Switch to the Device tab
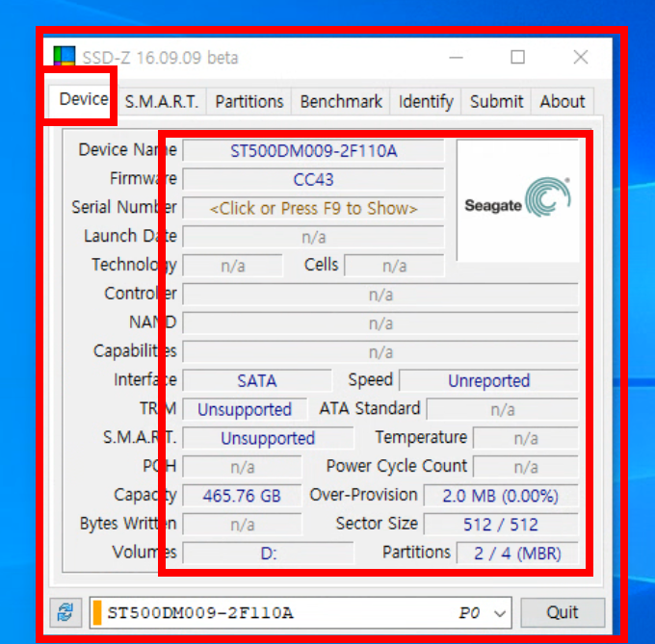 [84, 99]
